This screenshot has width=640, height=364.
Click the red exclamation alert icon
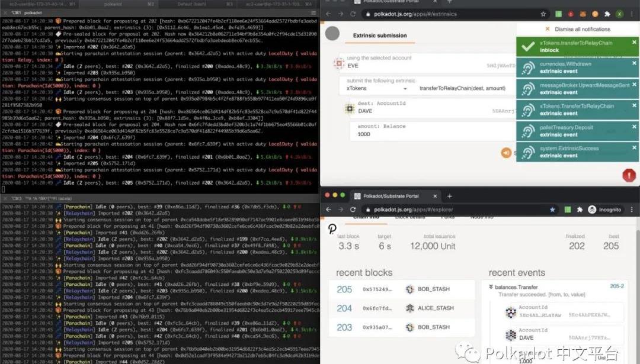tap(629, 175)
